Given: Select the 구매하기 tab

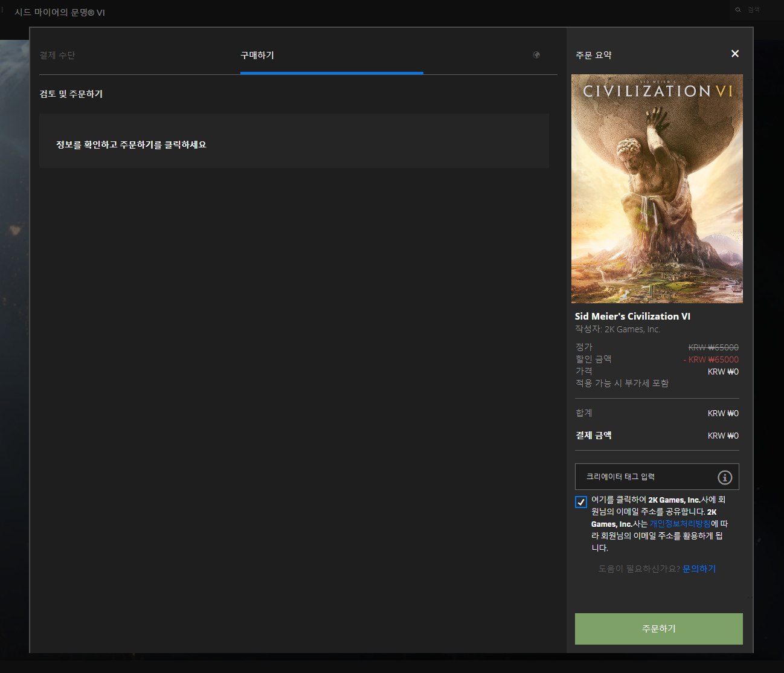Looking at the screenshot, I should [257, 55].
